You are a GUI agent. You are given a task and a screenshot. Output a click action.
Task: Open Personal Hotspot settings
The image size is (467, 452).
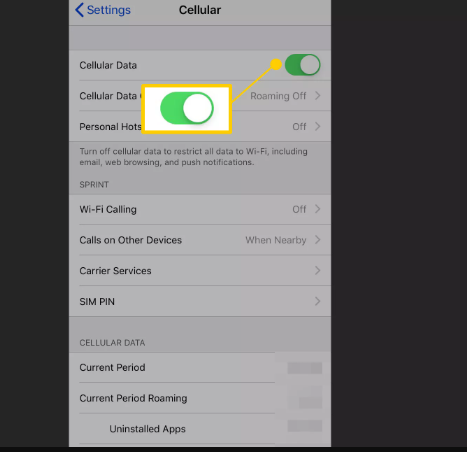point(200,127)
